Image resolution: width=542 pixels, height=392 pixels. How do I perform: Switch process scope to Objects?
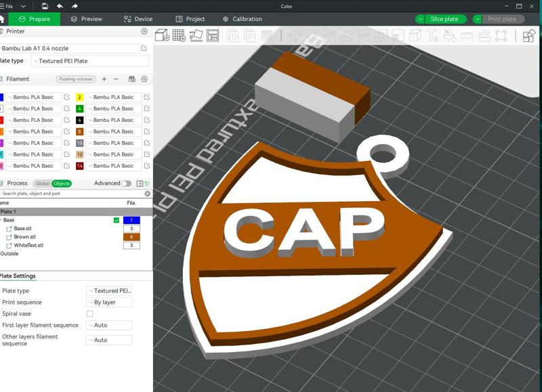click(x=62, y=183)
